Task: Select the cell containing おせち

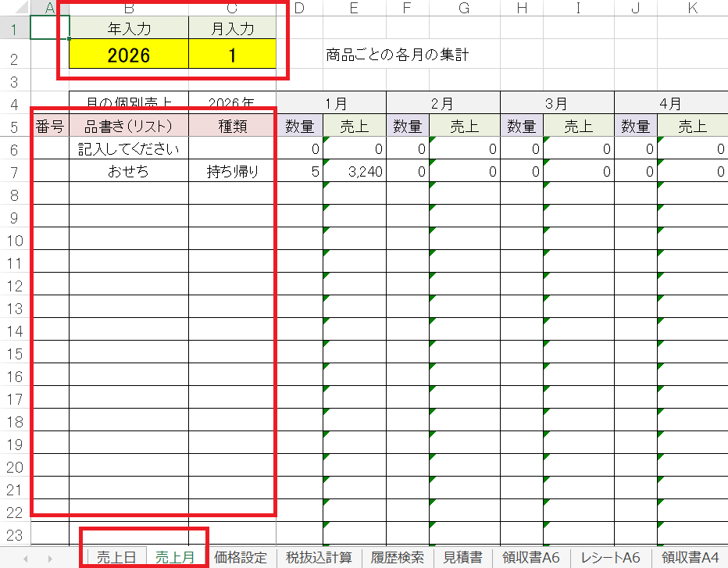Action: coord(129,173)
